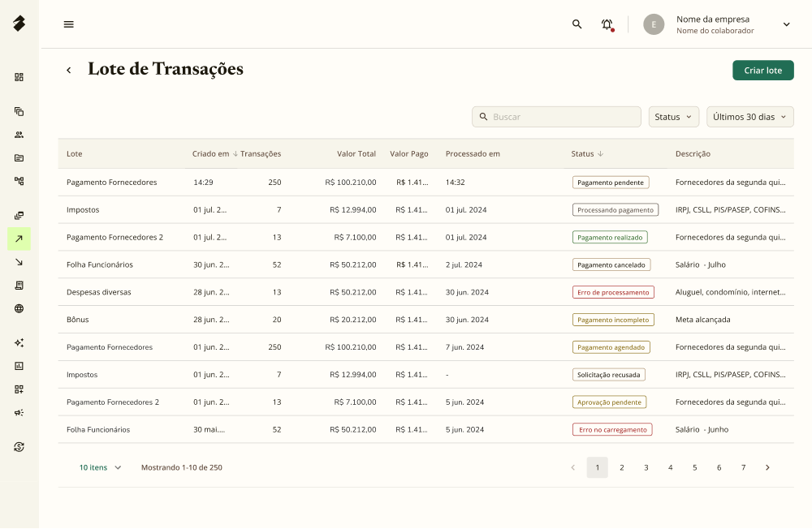Open the stacked layers sidebar icon
Image resolution: width=812 pixels, height=529 pixels.
[x=19, y=215]
